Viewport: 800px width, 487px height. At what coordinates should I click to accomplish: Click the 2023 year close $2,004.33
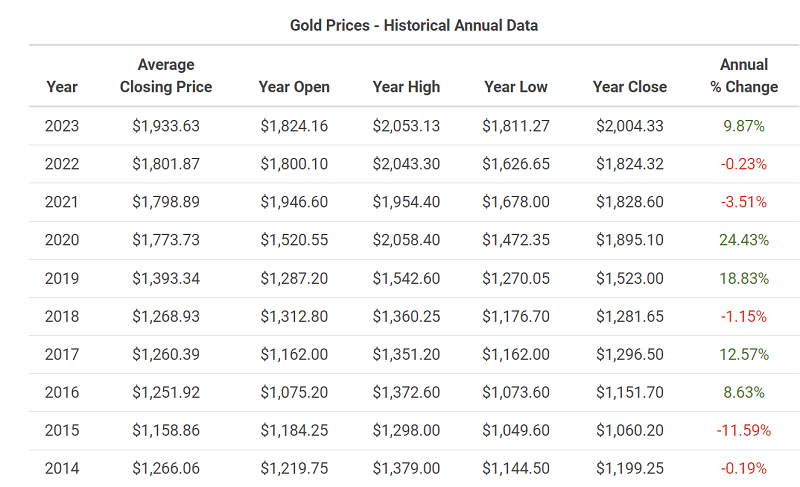pyautogui.click(x=630, y=126)
